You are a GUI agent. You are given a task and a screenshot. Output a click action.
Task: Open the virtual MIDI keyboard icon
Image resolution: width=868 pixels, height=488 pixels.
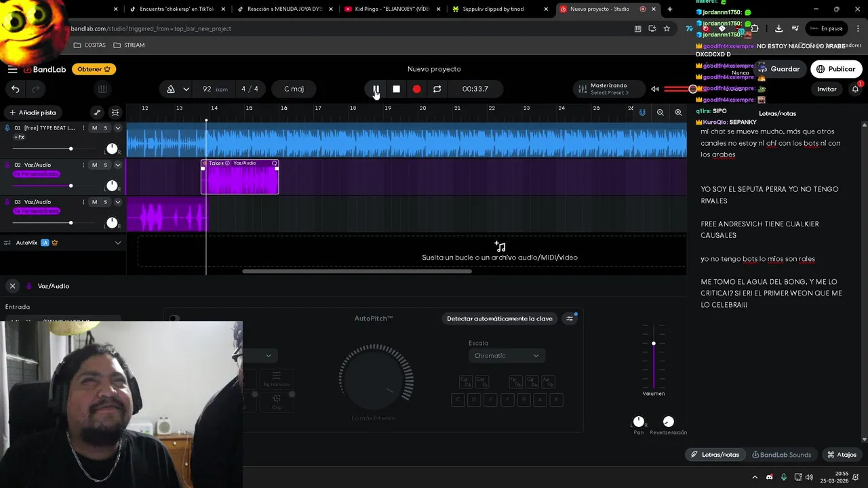click(x=102, y=89)
